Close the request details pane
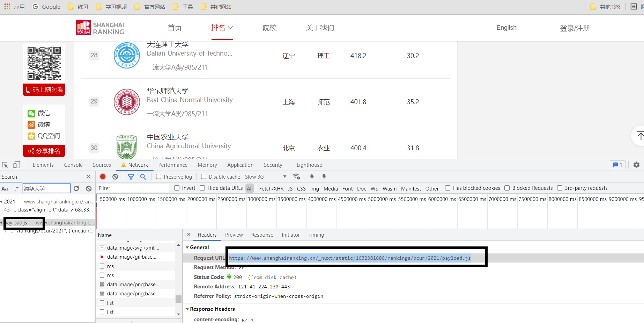The image size is (644, 323). (189, 235)
